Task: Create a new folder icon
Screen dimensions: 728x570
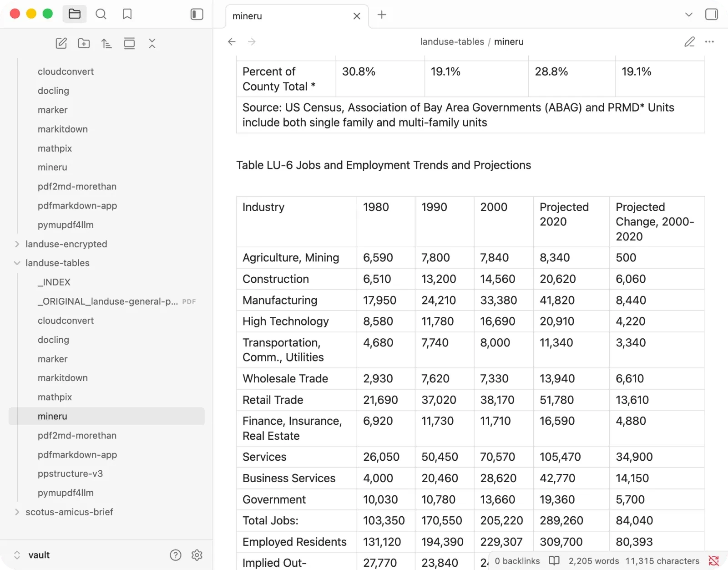Action: point(84,43)
